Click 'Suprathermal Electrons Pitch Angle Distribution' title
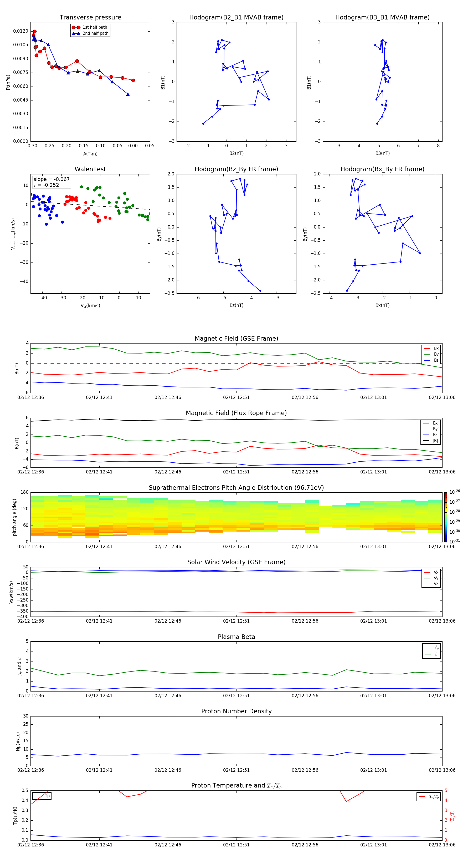This screenshot has height=868, width=473. pos(236,488)
